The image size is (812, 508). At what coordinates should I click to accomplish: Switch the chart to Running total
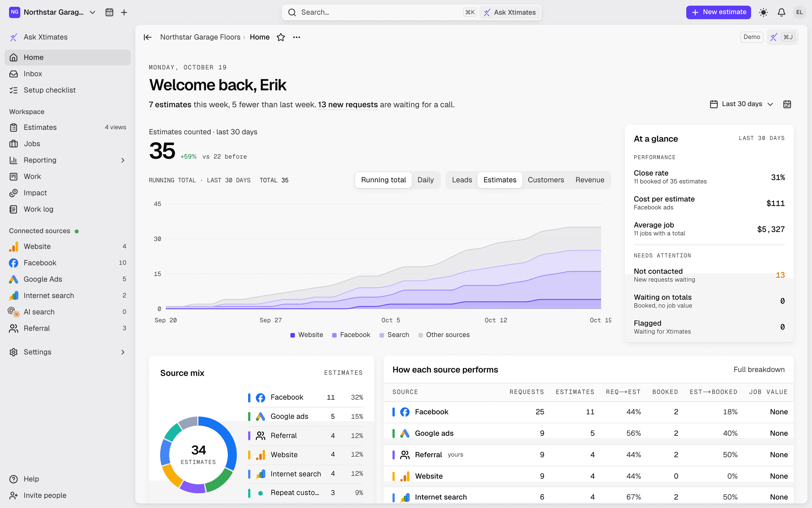click(x=383, y=180)
